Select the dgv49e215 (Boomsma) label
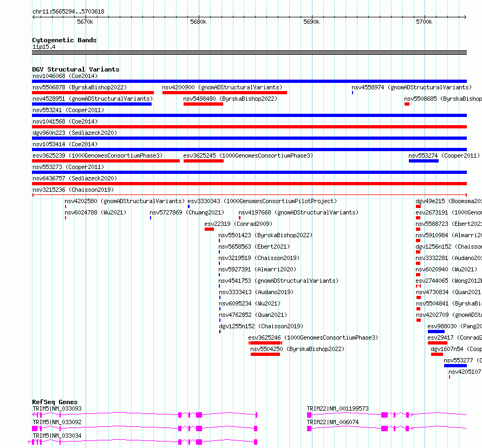Image resolution: width=482 pixels, height=448 pixels. pos(449,201)
